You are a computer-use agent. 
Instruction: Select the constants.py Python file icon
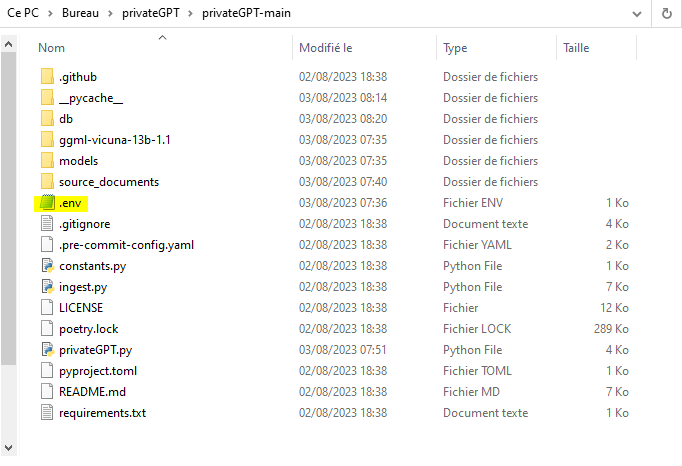(47, 266)
